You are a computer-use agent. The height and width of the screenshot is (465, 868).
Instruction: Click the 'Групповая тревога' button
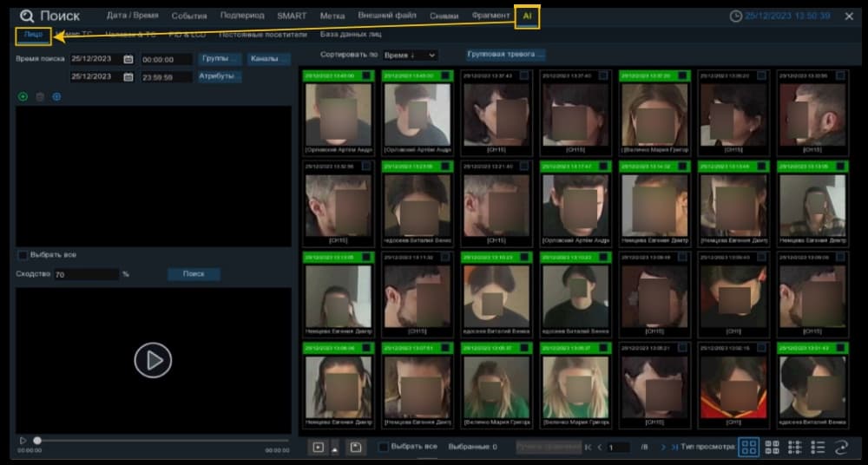point(505,55)
